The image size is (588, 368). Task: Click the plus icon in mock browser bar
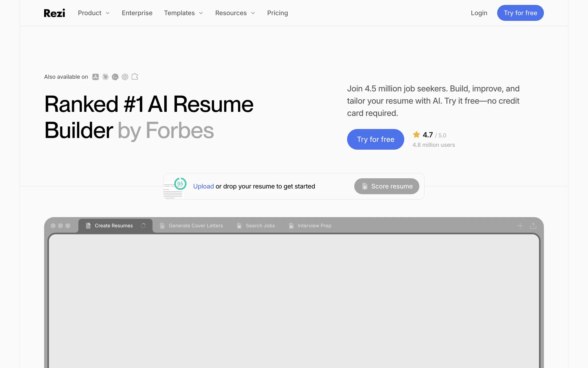[x=520, y=226]
